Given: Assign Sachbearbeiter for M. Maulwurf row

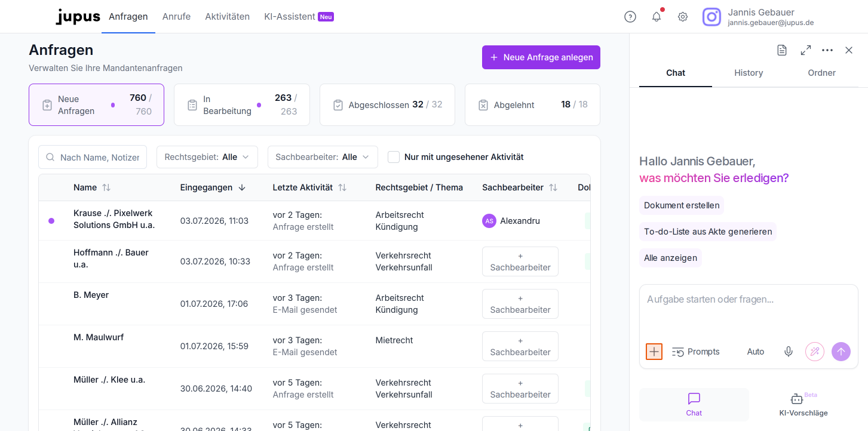Looking at the screenshot, I should pos(520,346).
